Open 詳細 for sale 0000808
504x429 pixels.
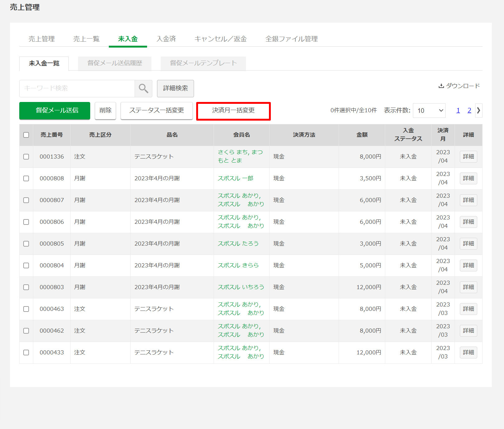tap(469, 178)
